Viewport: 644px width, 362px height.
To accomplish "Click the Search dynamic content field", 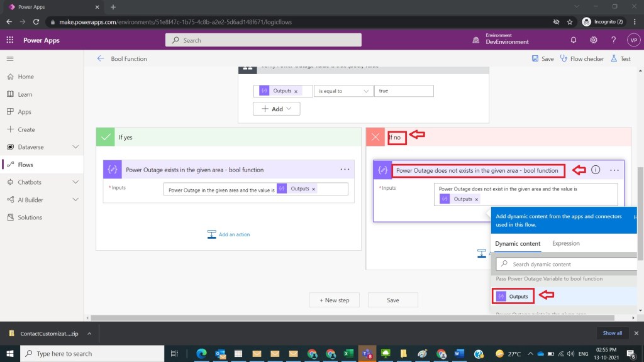I will click(566, 265).
